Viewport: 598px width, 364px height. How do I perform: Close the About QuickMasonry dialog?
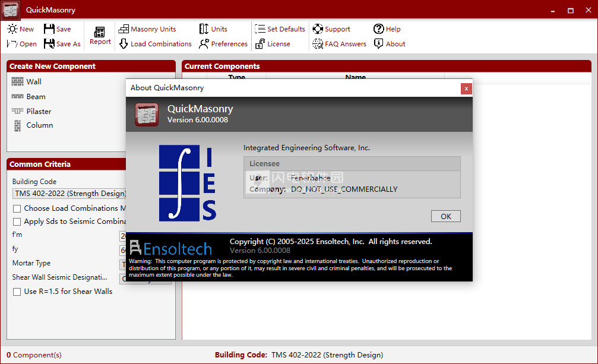click(466, 88)
